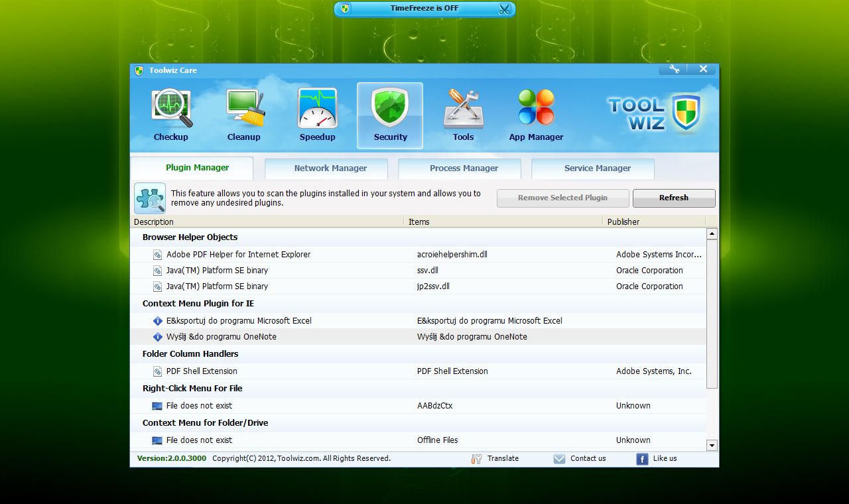This screenshot has width=849, height=504.
Task: Click the 'AABdzCtx' item
Action: tap(434, 406)
